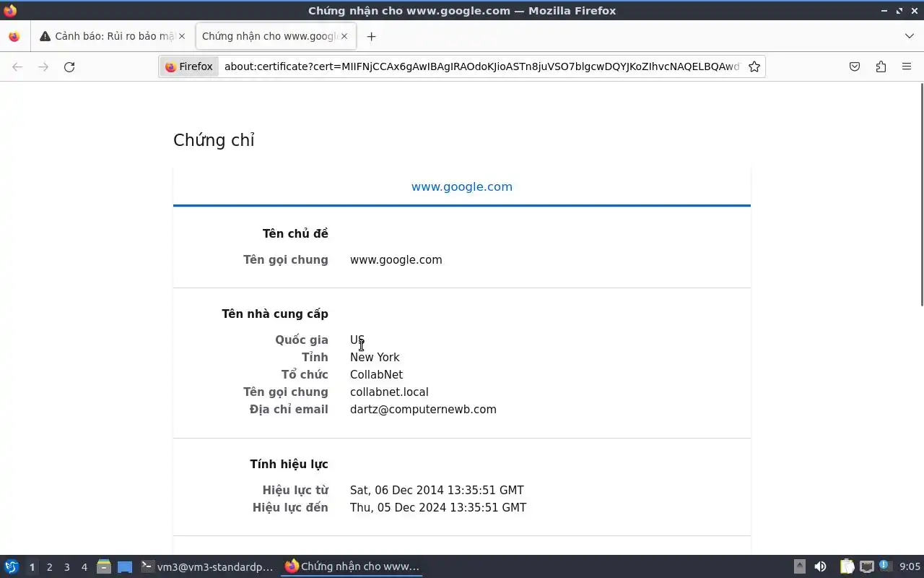Bookmark this page with the star icon
Viewport: 924px width, 578px height.
(x=754, y=66)
